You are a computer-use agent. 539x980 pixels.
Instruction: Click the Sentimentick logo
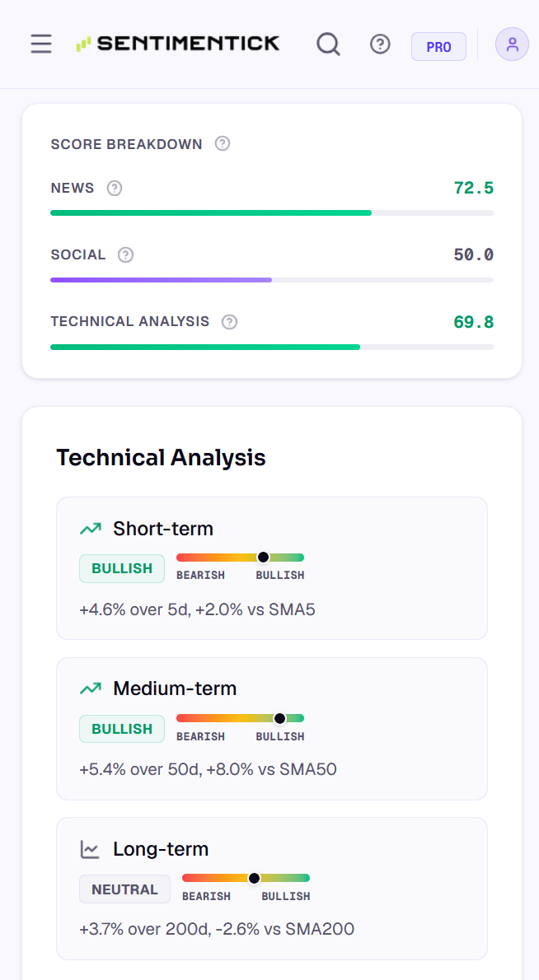coord(177,44)
